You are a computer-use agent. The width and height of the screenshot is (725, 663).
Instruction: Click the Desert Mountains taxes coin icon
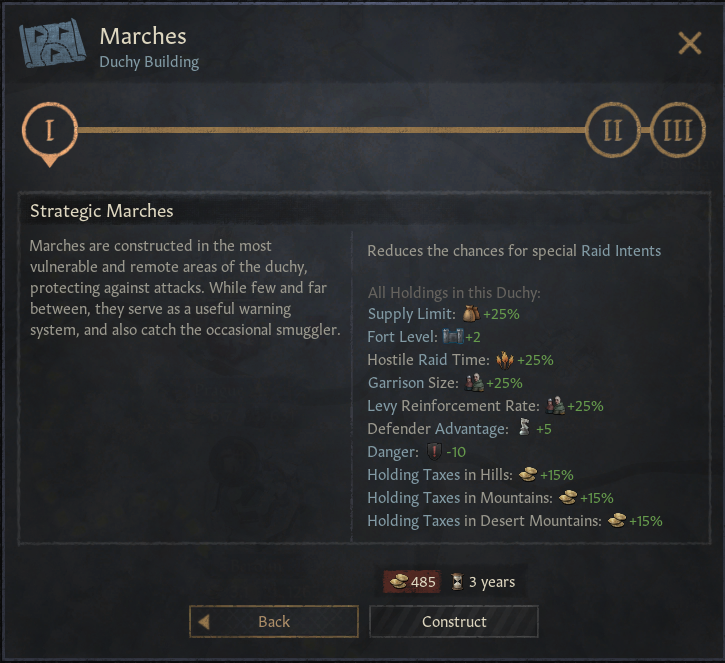pyautogui.click(x=617, y=521)
